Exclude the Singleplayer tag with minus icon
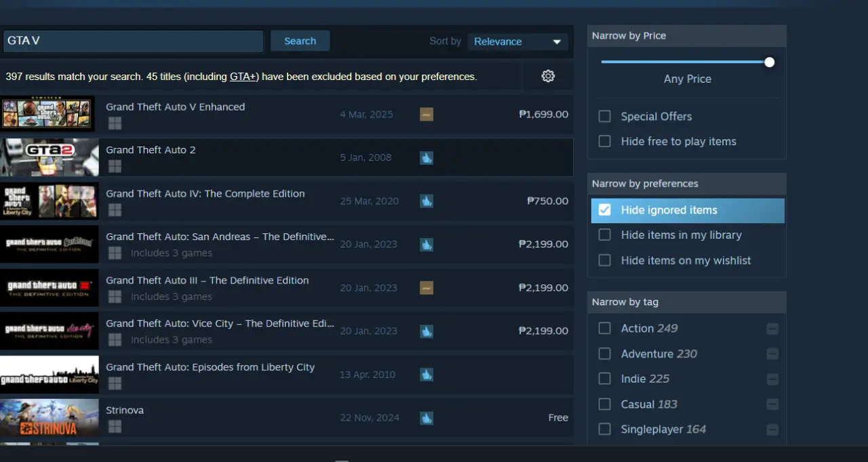Image resolution: width=868 pixels, height=462 pixels. click(772, 429)
